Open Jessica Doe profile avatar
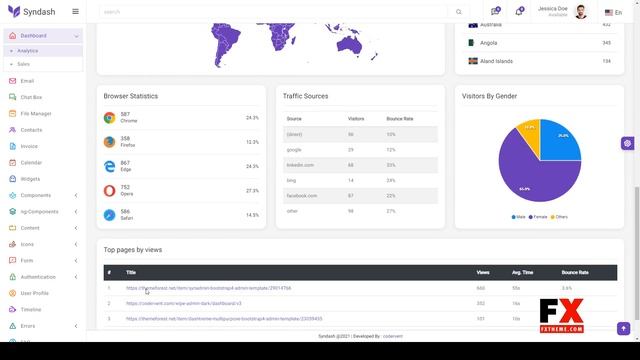640x360 pixels. click(580, 12)
